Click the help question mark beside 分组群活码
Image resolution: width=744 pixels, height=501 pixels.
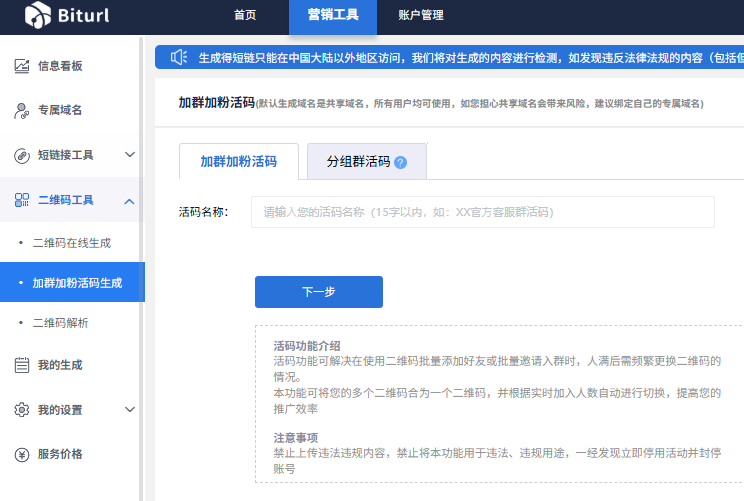pos(401,162)
